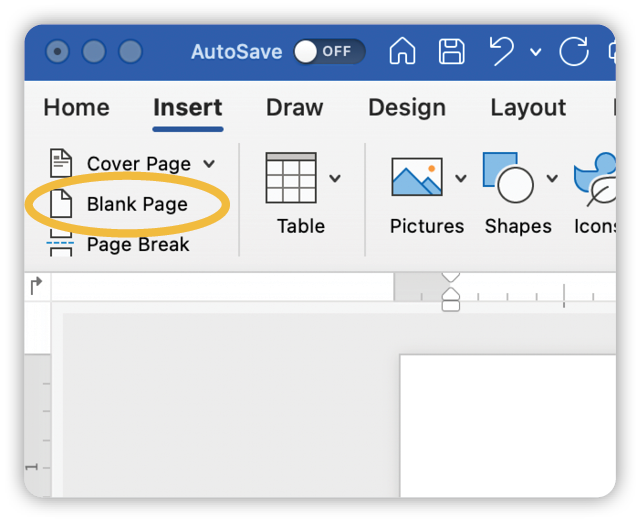Toggle the AutoSave switch
The width and height of the screenshot is (640, 522).
pyautogui.click(x=329, y=52)
